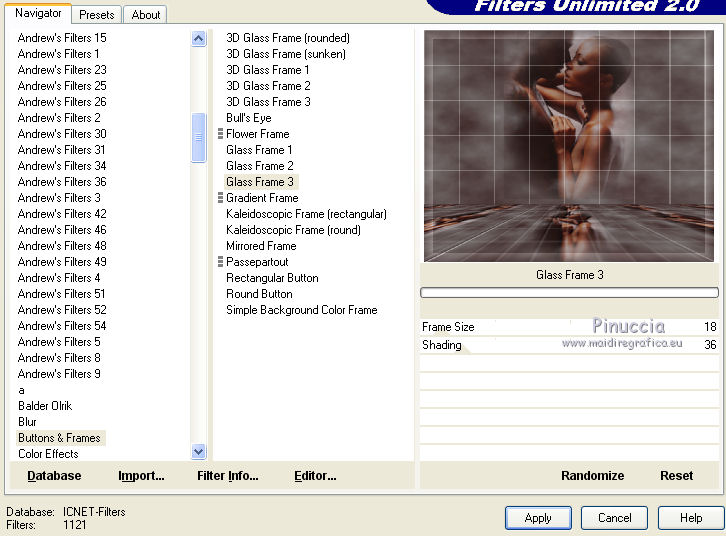Choose Simple Background Color Frame filter

click(x=301, y=310)
